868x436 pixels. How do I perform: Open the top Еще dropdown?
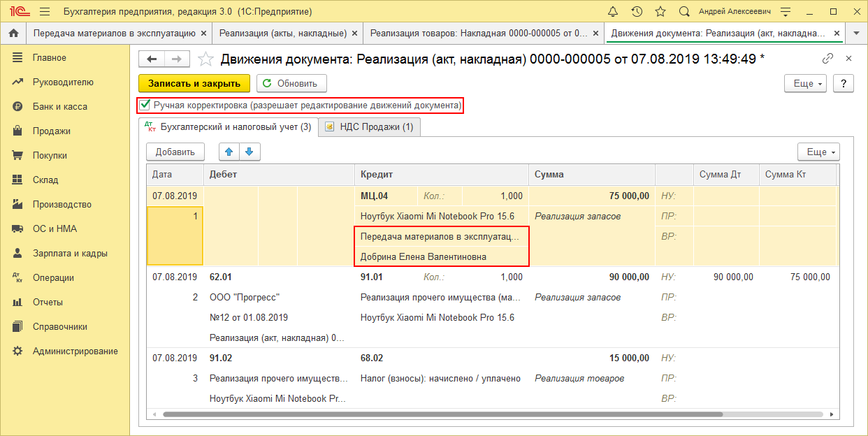pyautogui.click(x=806, y=83)
